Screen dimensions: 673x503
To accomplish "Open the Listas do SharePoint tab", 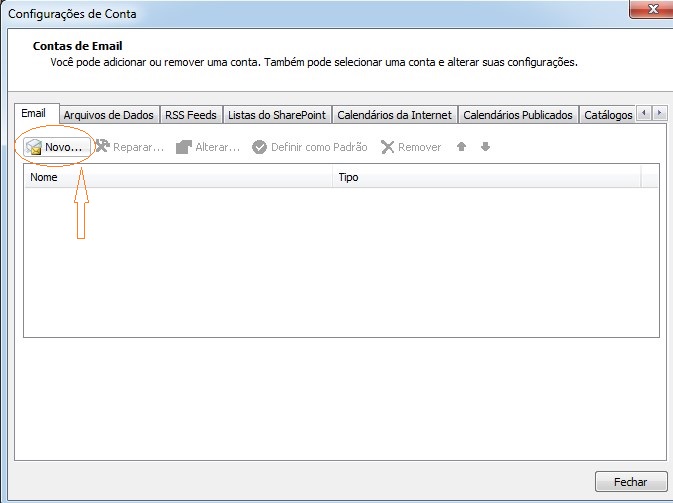I will click(277, 115).
